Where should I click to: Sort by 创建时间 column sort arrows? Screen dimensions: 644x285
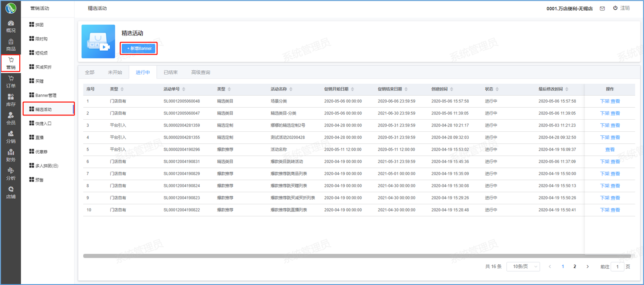(x=452, y=89)
